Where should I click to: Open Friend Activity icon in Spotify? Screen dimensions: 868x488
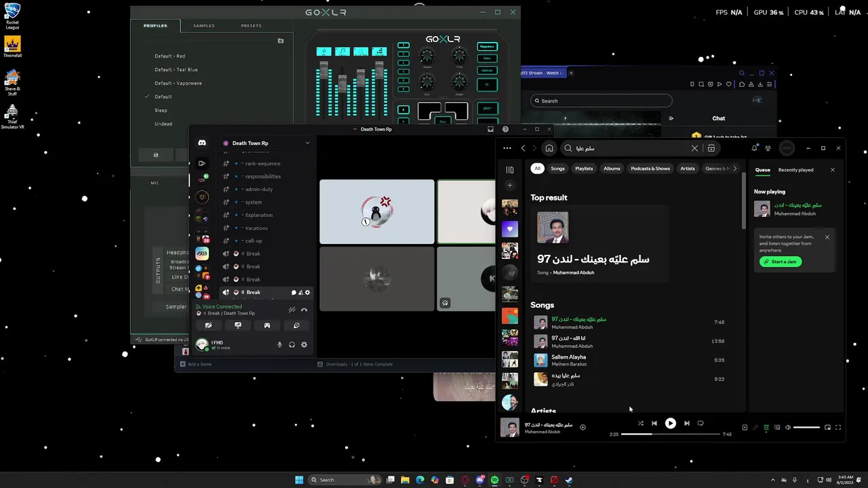click(768, 148)
